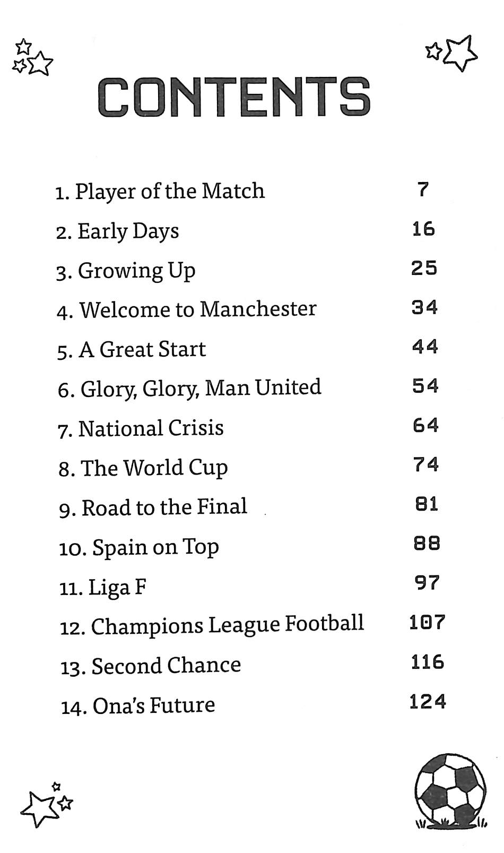Click page number 88 beside Spain on Top
Screen dimensions: 504x853
tap(427, 543)
